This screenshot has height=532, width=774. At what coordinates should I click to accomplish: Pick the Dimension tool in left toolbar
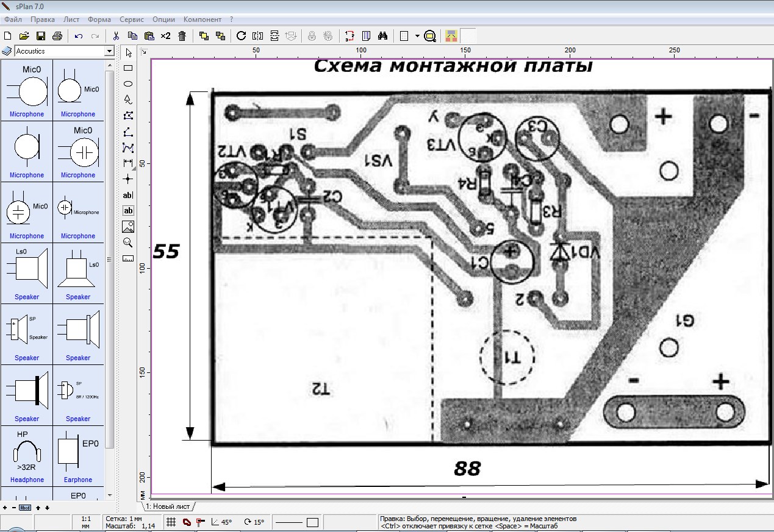[128, 163]
